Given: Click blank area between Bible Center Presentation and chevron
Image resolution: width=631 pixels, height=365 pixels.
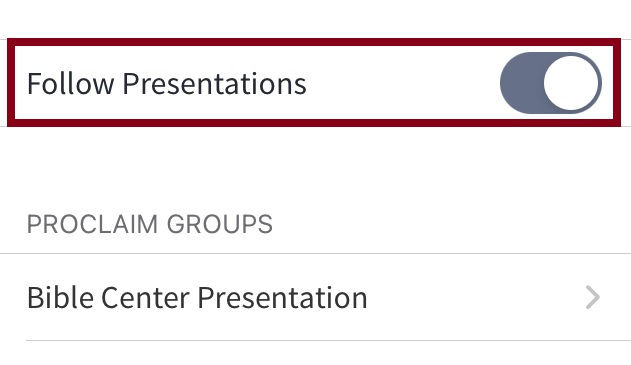Looking at the screenshot, I should 475,297.
